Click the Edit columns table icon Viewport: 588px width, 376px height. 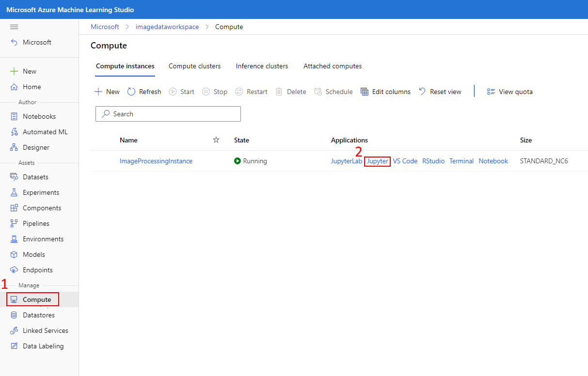coord(365,92)
